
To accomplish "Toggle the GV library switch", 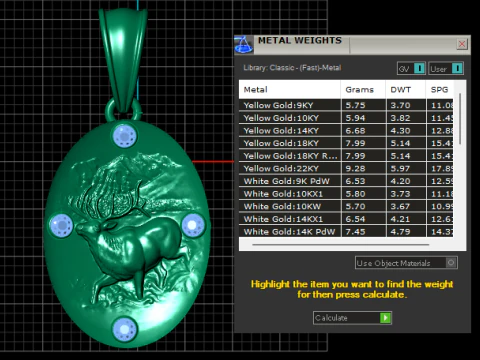I will point(411,69).
